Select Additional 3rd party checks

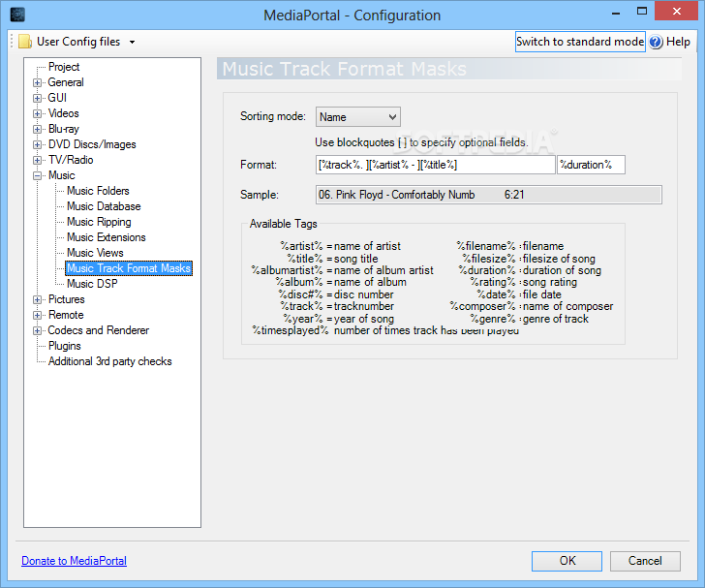[110, 361]
